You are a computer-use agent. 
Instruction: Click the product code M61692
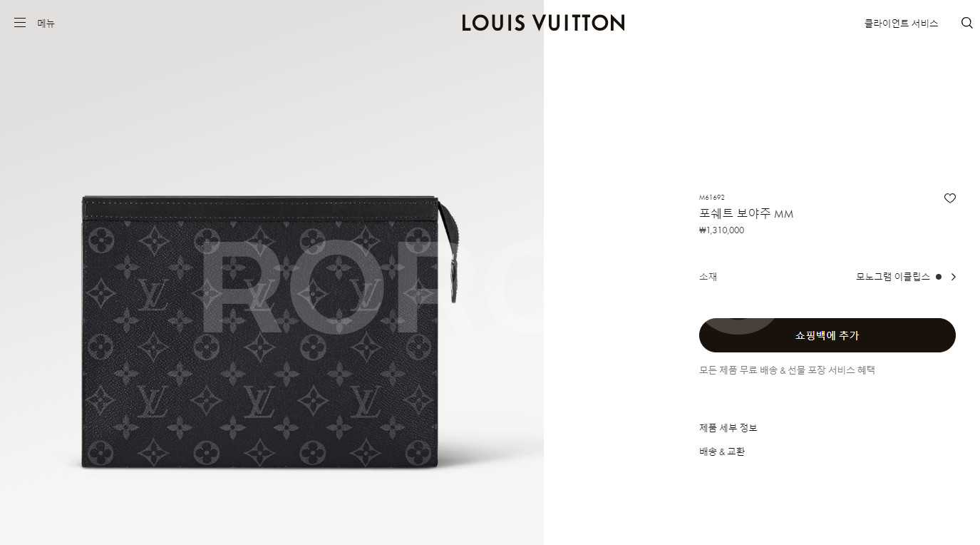coord(712,198)
